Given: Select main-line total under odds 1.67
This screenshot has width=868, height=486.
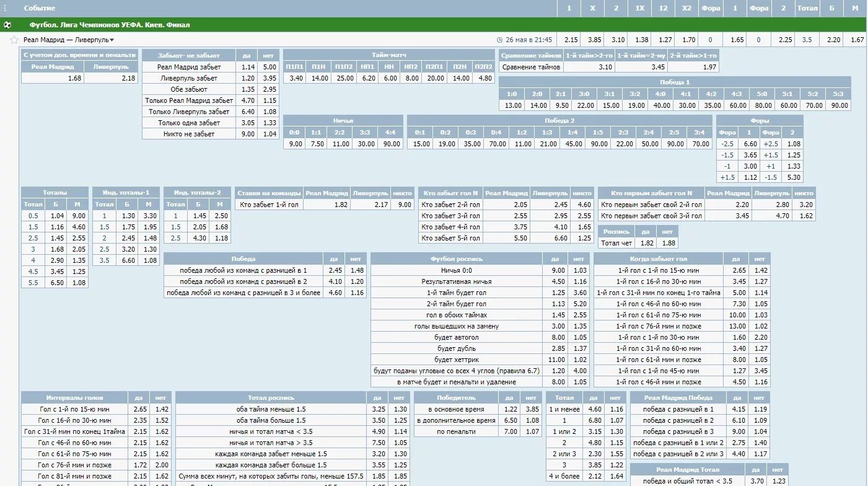Looking at the screenshot, I should [x=857, y=40].
